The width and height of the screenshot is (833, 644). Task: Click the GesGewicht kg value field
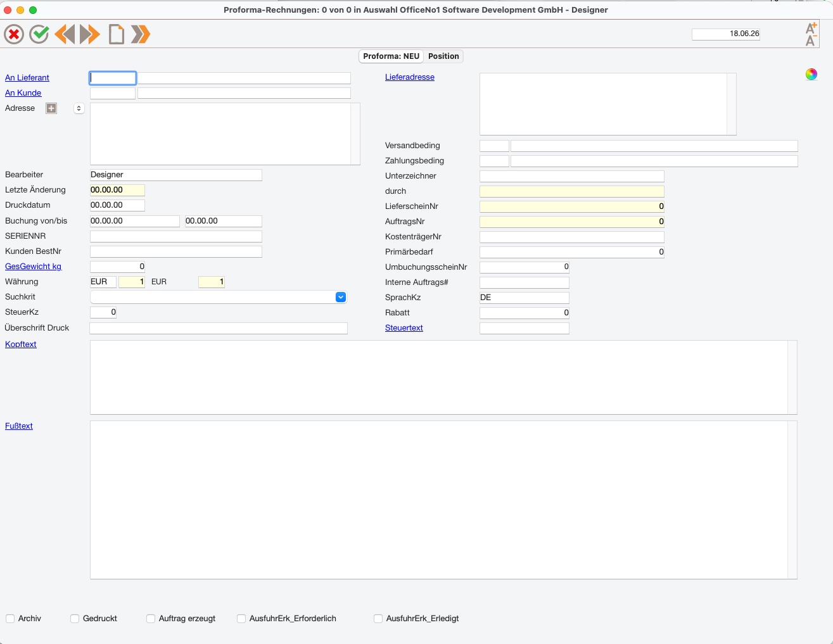tap(117, 267)
